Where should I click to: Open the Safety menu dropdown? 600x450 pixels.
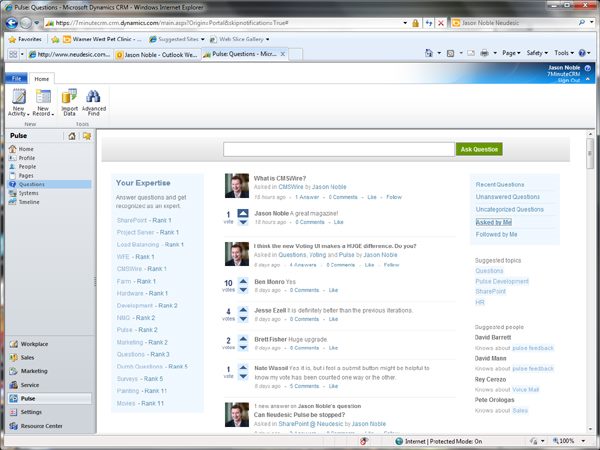coord(537,53)
